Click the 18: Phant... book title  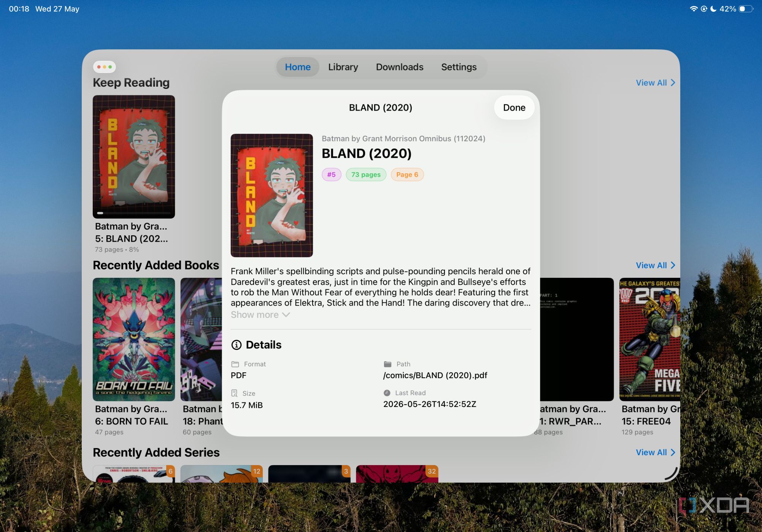click(202, 421)
